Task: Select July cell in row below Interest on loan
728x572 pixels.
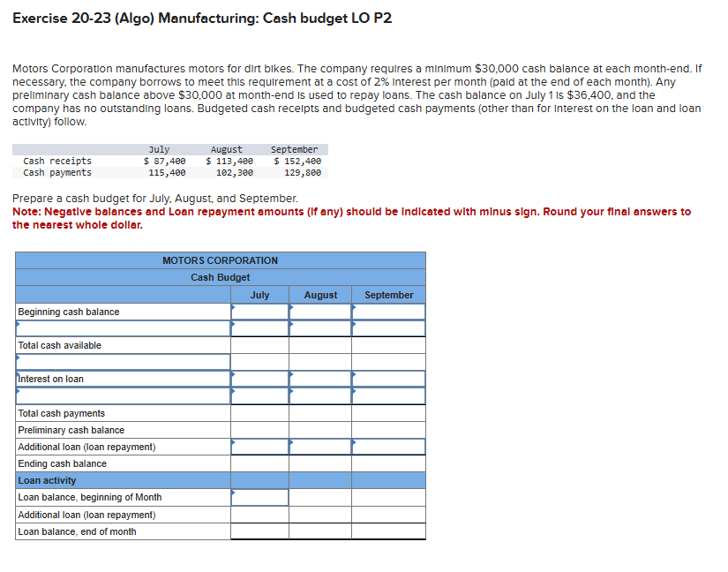Action: 259,396
